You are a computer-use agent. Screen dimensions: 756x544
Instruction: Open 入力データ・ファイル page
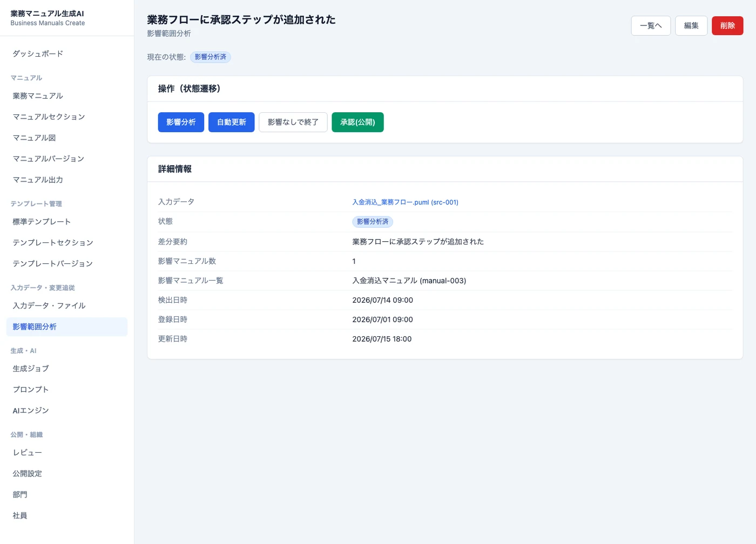[67, 305]
